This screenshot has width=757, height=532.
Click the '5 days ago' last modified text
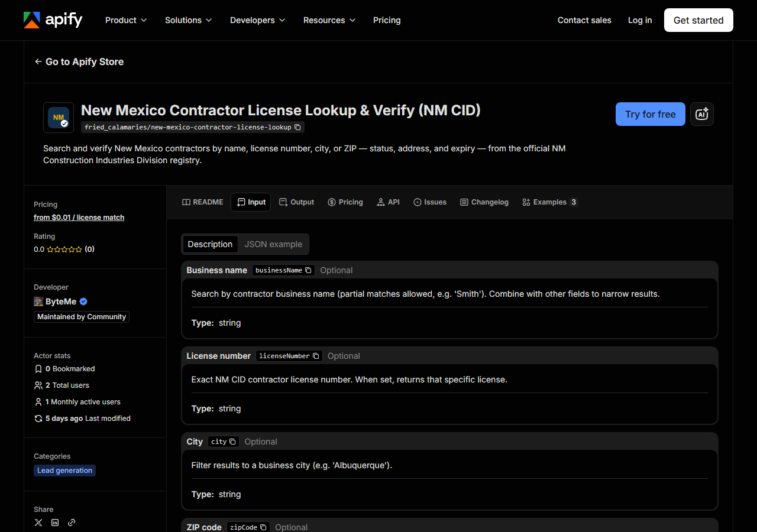click(64, 419)
